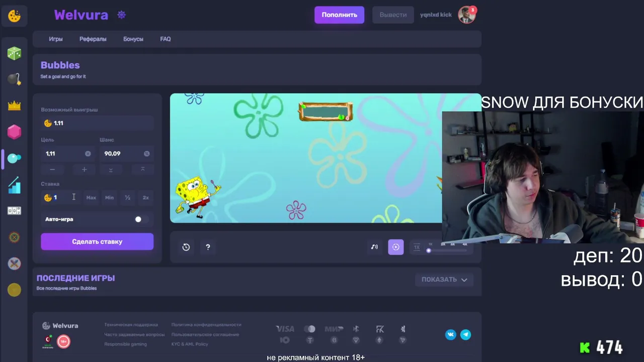
Task: Open the pink hexagon game in sidebar
Action: 14,132
